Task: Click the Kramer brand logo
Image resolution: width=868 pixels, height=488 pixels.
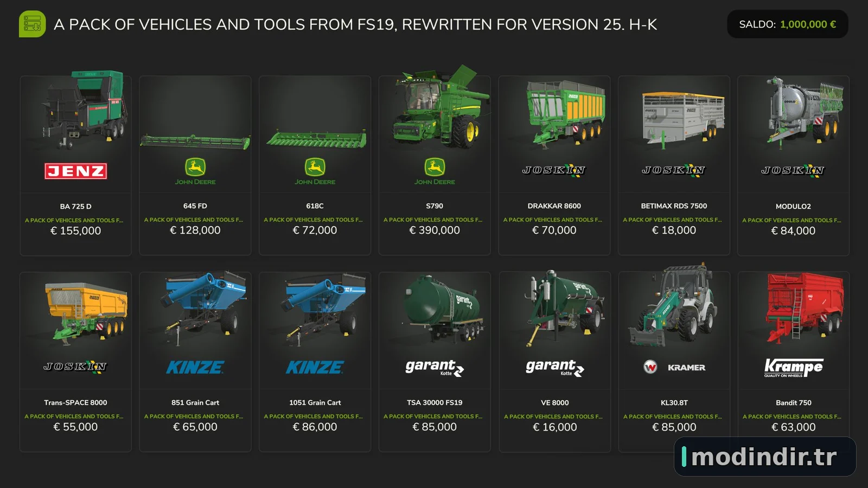Action: pyautogui.click(x=674, y=367)
